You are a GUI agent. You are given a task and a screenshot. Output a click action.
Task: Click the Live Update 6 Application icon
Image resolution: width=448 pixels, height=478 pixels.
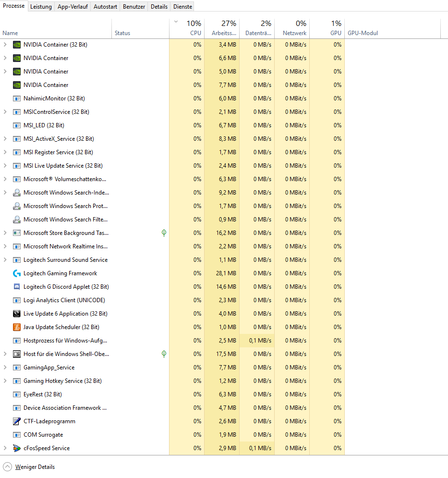tap(17, 314)
